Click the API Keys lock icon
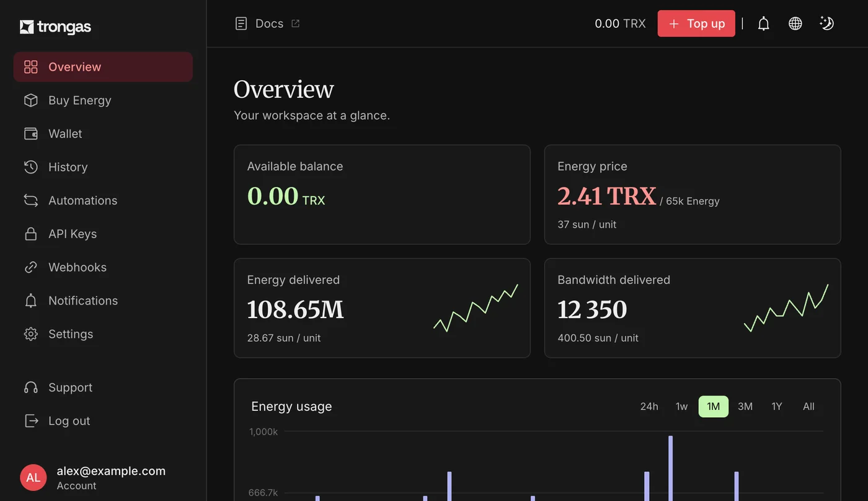This screenshot has width=868, height=501. pyautogui.click(x=31, y=234)
